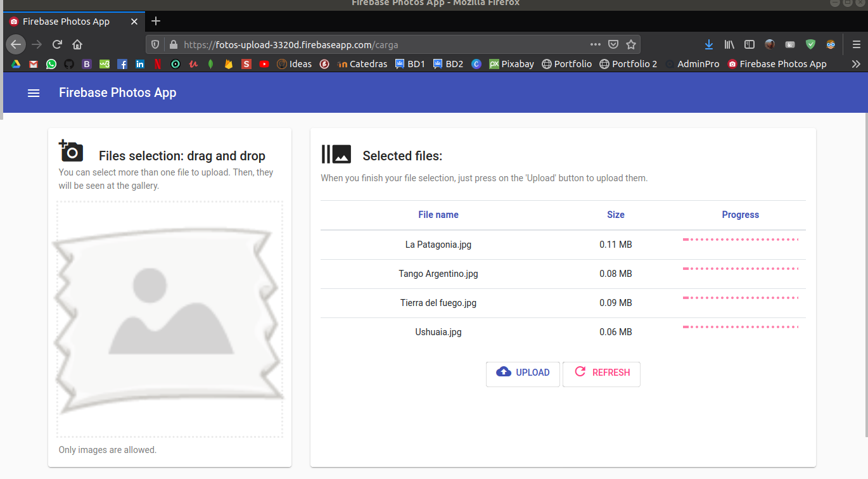The width and height of the screenshot is (868, 479).
Task: Toggle the sidebar view icon
Action: 750,44
